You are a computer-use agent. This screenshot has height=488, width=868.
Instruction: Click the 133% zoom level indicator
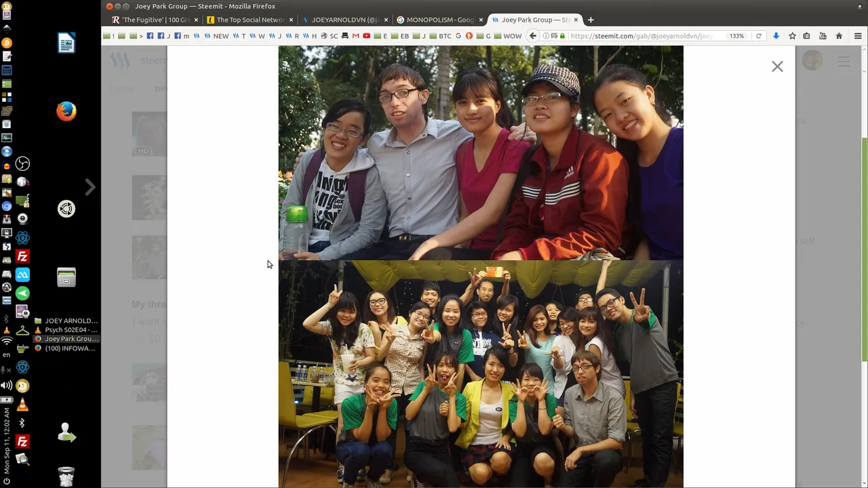[x=736, y=36]
